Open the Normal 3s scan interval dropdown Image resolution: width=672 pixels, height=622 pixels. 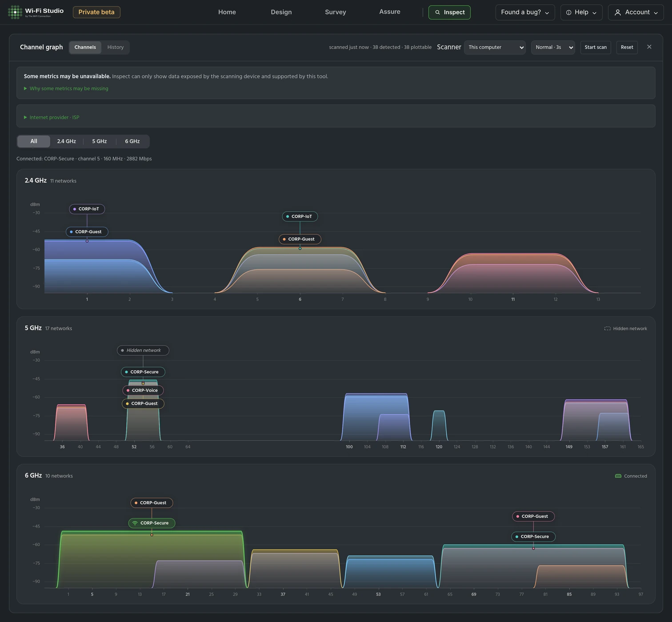pos(553,47)
